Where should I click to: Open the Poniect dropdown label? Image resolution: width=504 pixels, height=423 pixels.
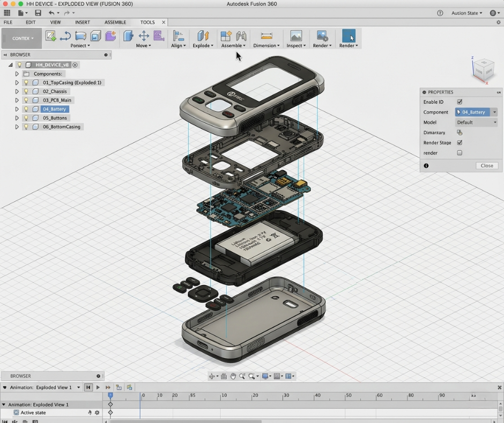click(x=80, y=46)
